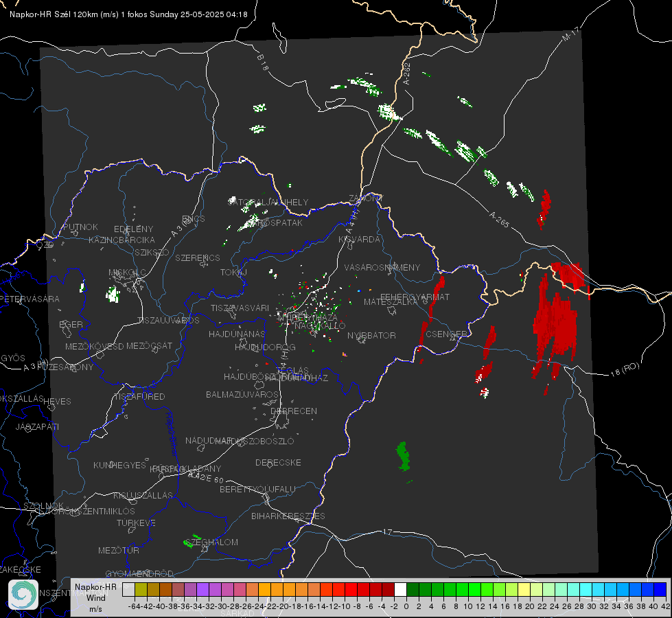
Task: Click the swirl logo icon in bottom-left corner
Action: [x=23, y=595]
